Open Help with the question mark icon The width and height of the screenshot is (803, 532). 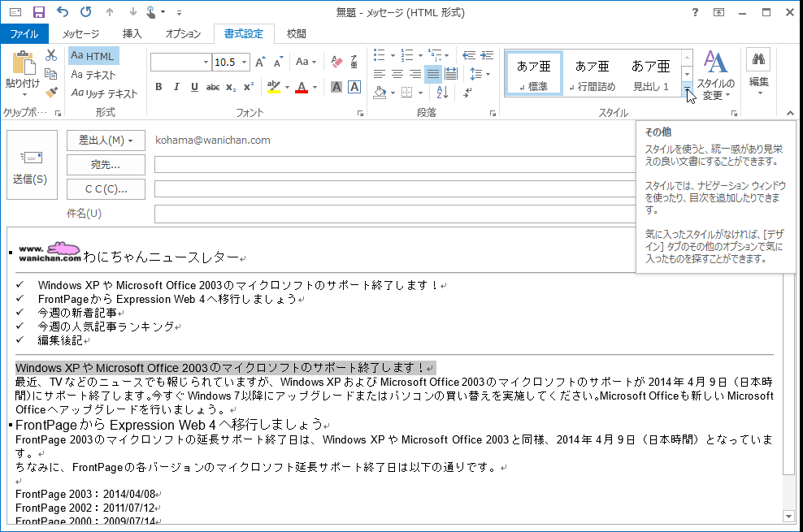click(695, 12)
